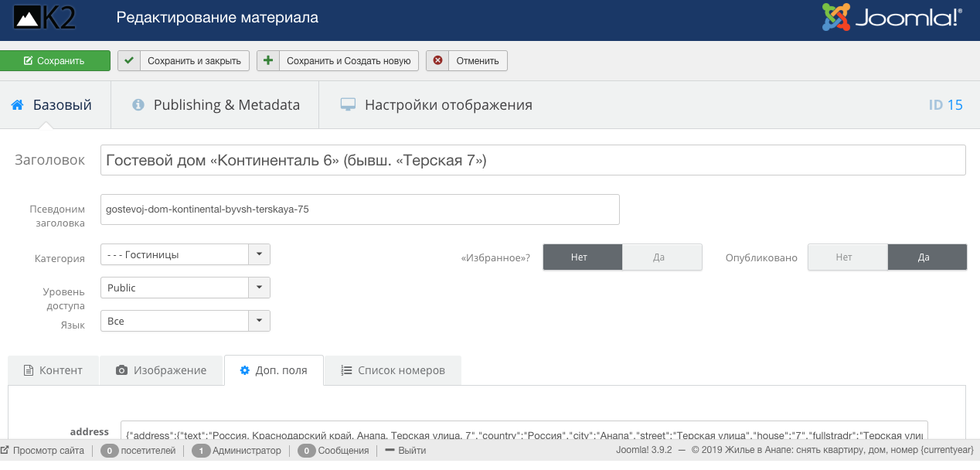
Task: Click the Администратор counter badge
Action: click(x=201, y=450)
